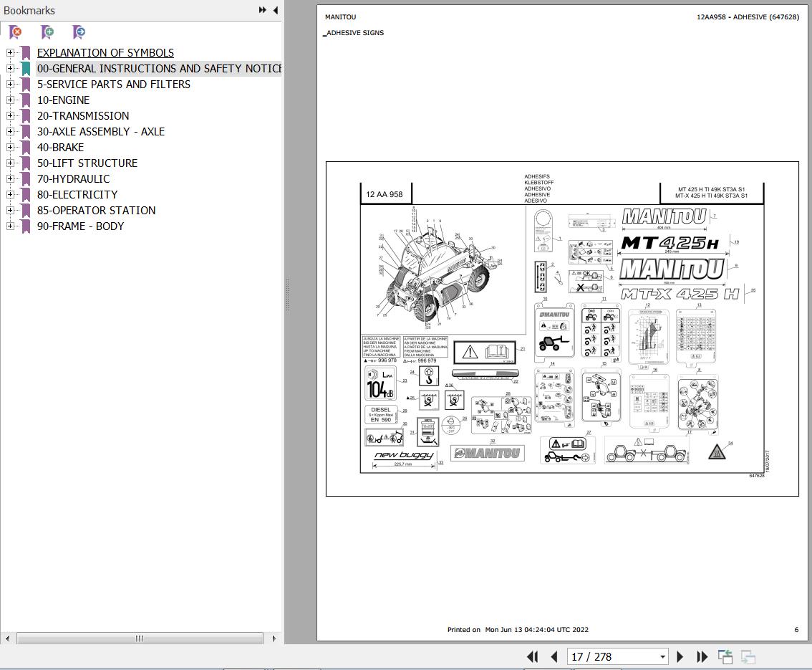Go to the previous page

554,657
